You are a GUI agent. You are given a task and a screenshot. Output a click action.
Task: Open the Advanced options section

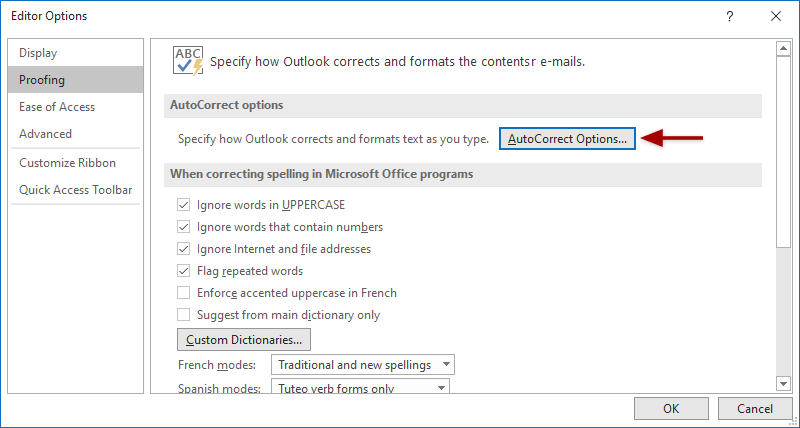coord(45,134)
